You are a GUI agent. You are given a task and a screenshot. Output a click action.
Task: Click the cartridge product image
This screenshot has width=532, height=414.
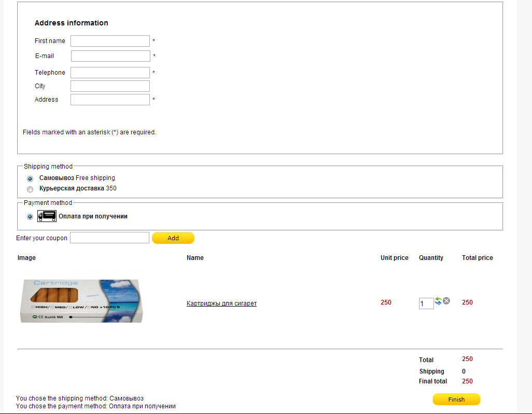[82, 301]
